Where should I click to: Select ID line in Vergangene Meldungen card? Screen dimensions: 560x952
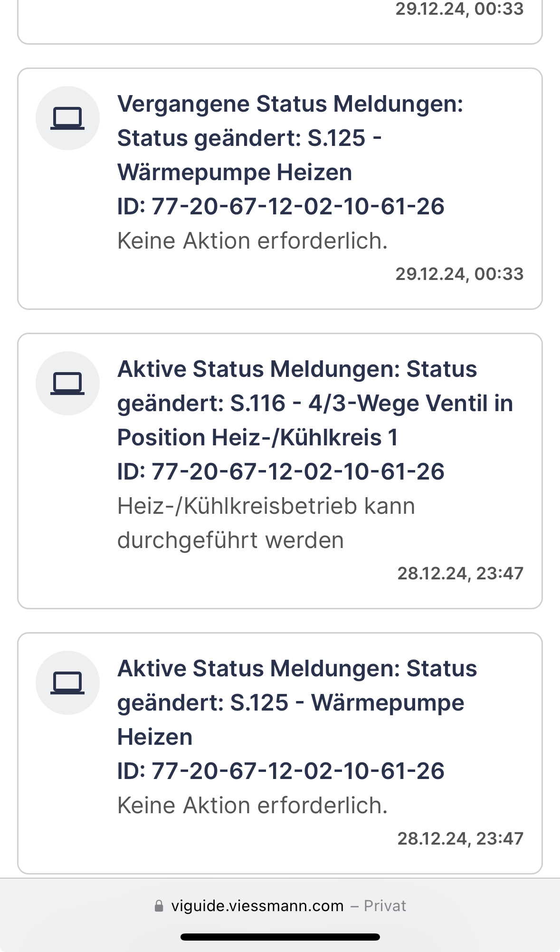(x=281, y=207)
